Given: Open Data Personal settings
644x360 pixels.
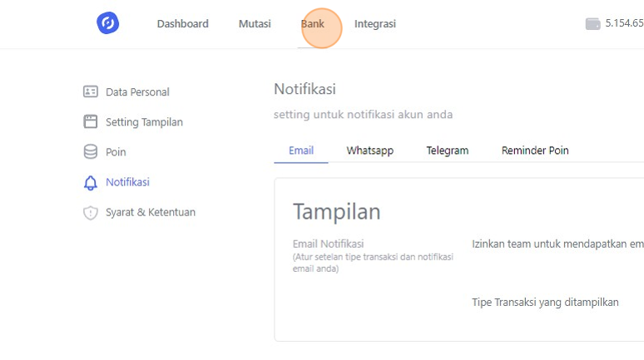Looking at the screenshot, I should 137,92.
